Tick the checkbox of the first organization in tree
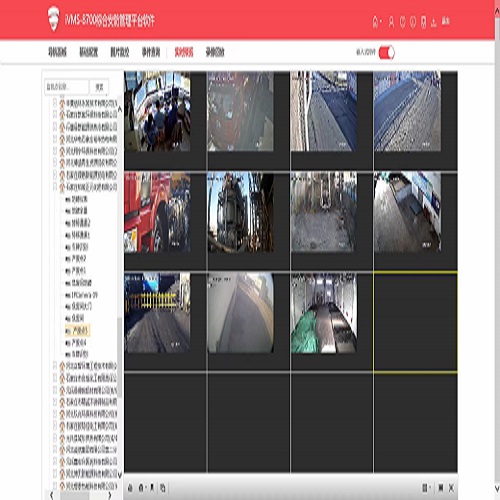 [x=55, y=103]
